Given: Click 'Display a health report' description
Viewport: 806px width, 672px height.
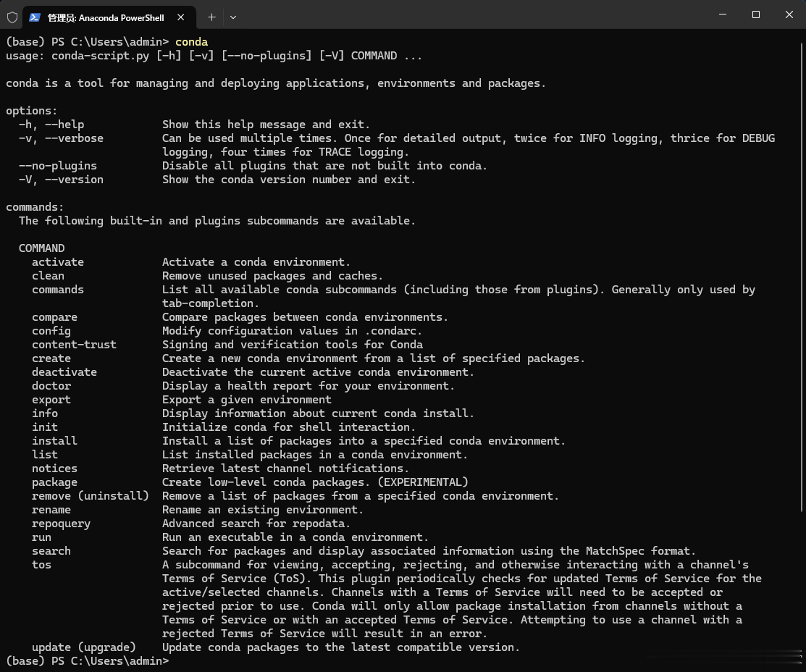Looking at the screenshot, I should 308,386.
